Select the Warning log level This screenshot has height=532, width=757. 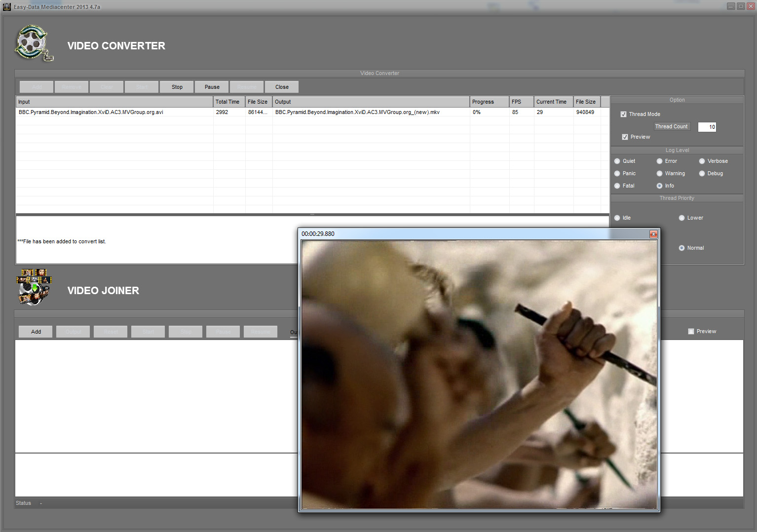[659, 173]
